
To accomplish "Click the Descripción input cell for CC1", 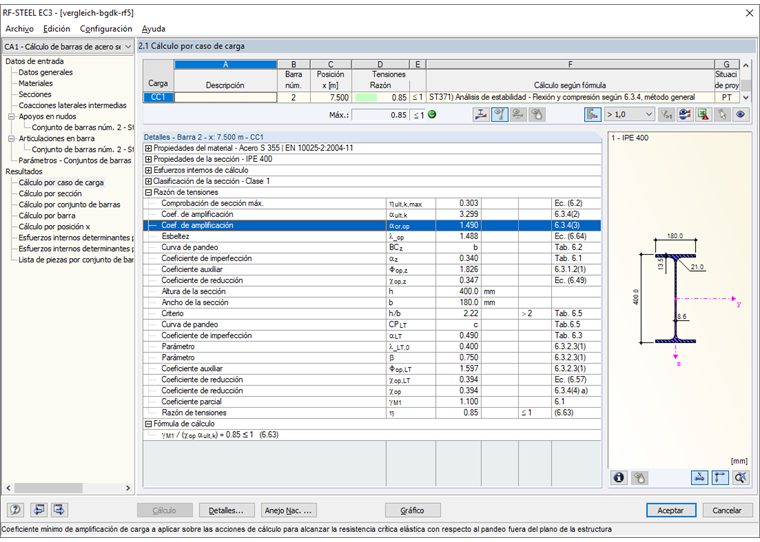I will point(225,97).
